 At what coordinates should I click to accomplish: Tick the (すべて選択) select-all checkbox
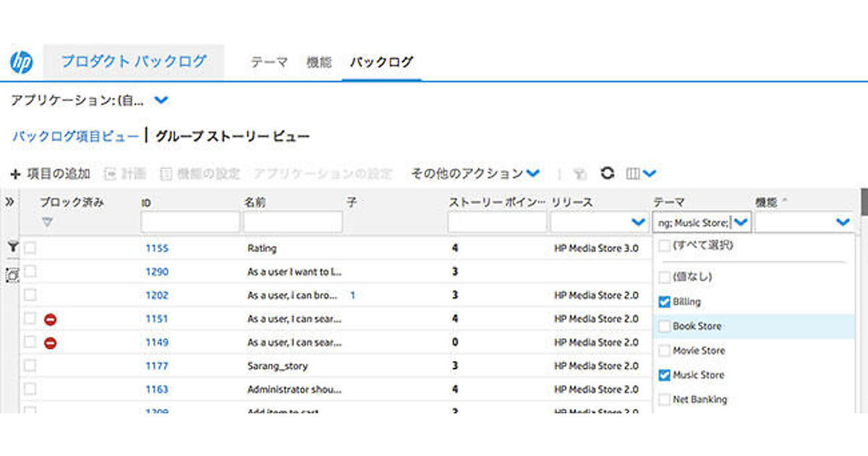(x=664, y=245)
